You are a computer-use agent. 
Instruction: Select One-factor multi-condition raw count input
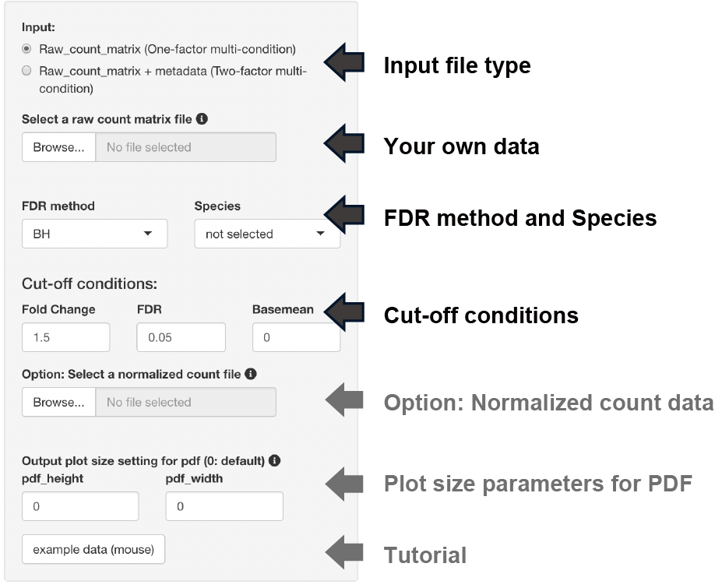coord(27,49)
